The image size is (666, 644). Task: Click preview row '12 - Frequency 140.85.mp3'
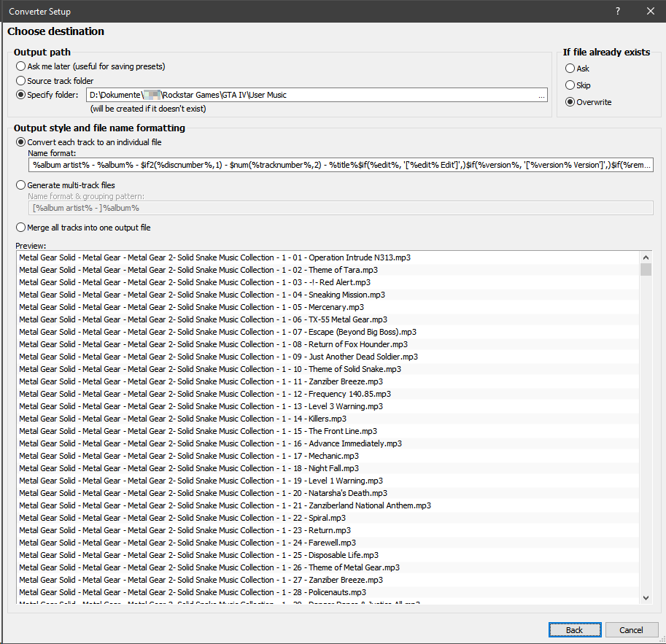(x=328, y=394)
